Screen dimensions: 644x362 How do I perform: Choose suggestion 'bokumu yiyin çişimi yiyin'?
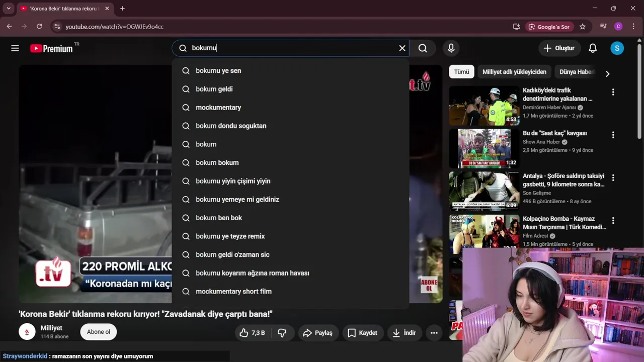290,181
